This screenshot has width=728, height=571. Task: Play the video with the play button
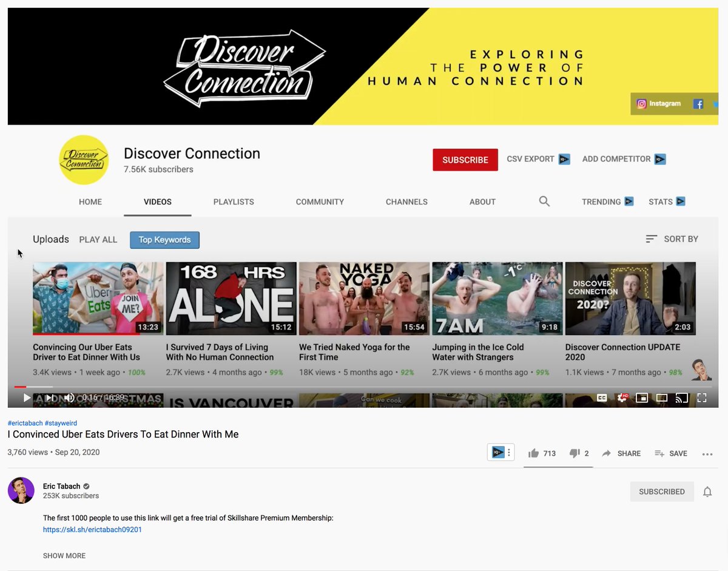[27, 398]
